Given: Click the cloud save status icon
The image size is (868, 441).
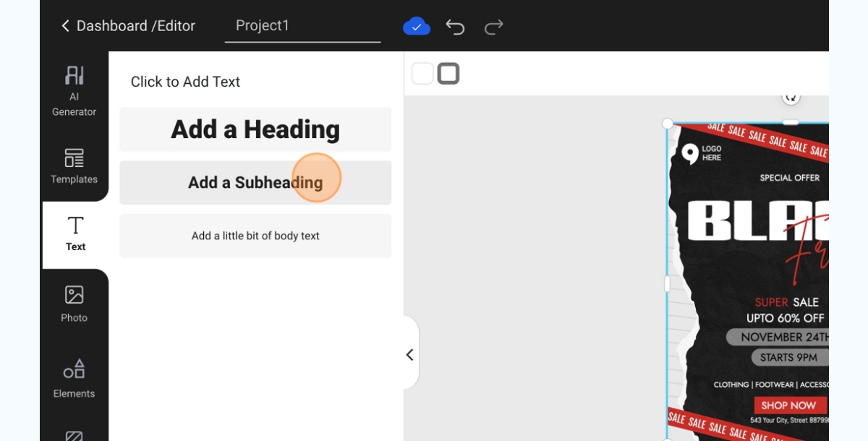Looking at the screenshot, I should (417, 27).
